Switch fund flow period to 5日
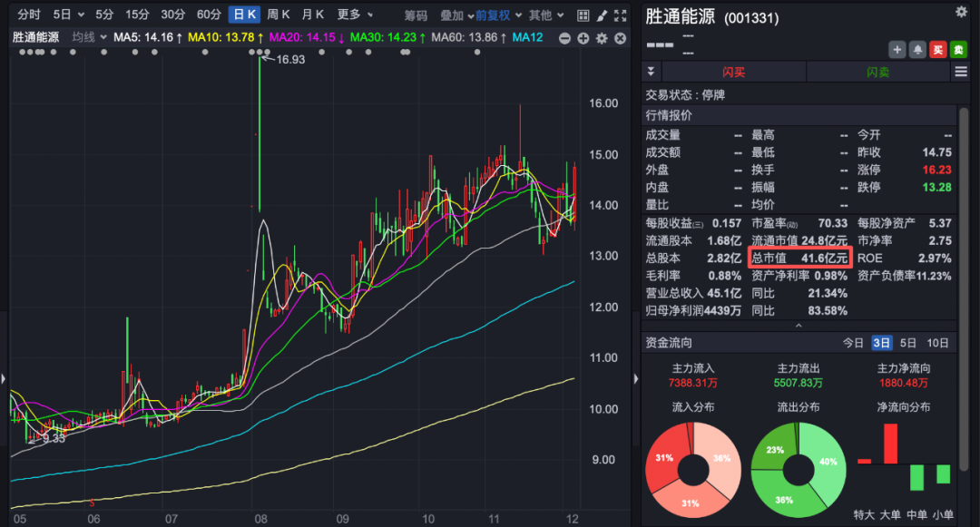 tap(908, 343)
